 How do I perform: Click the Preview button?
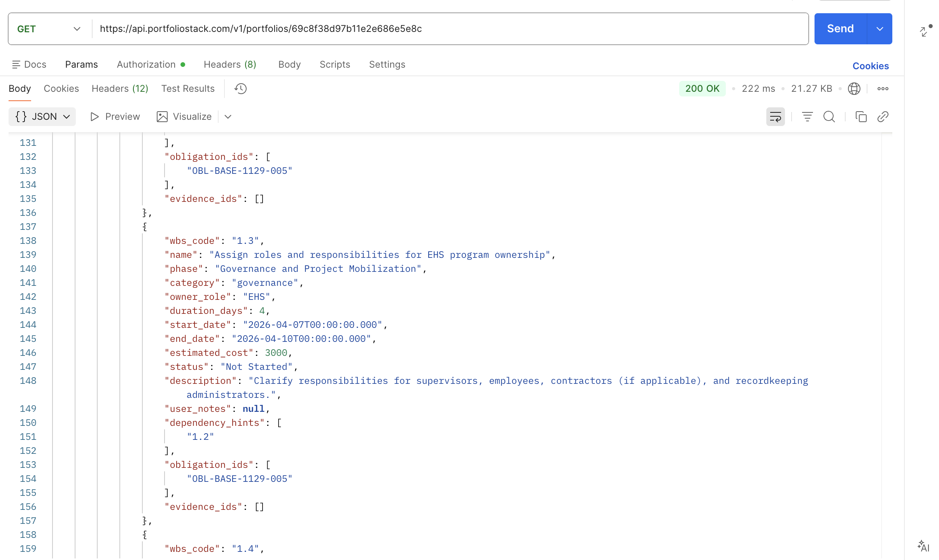(115, 117)
